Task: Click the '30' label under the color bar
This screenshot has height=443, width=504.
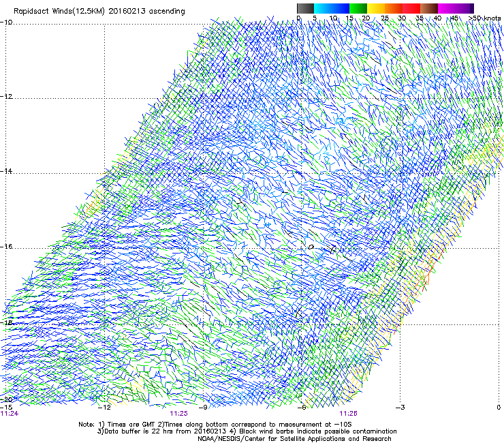Action: (402, 18)
